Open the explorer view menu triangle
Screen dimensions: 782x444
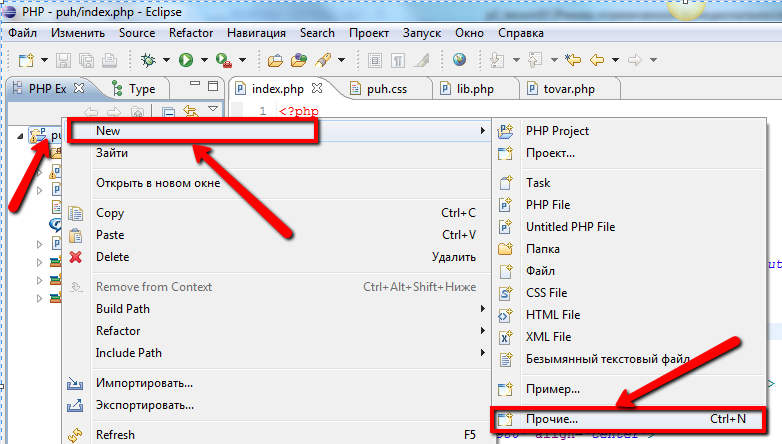coord(213,109)
